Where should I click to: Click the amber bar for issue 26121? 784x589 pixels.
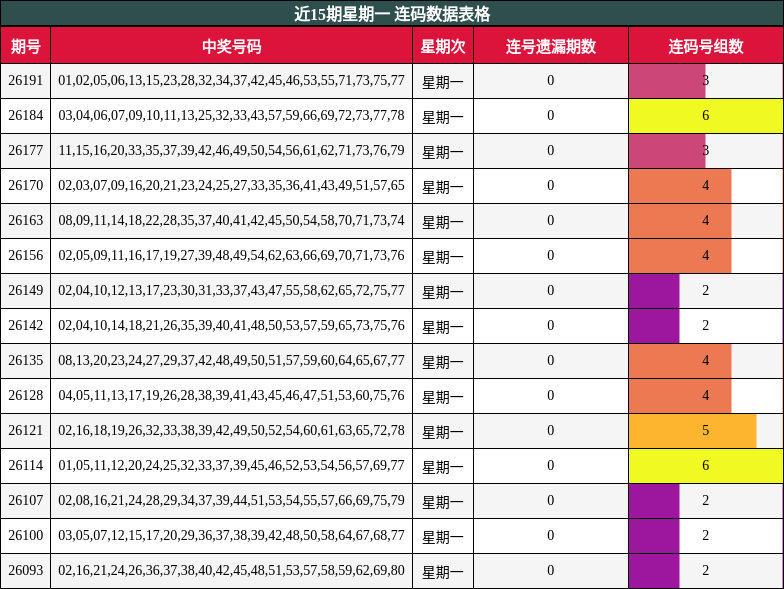click(692, 430)
